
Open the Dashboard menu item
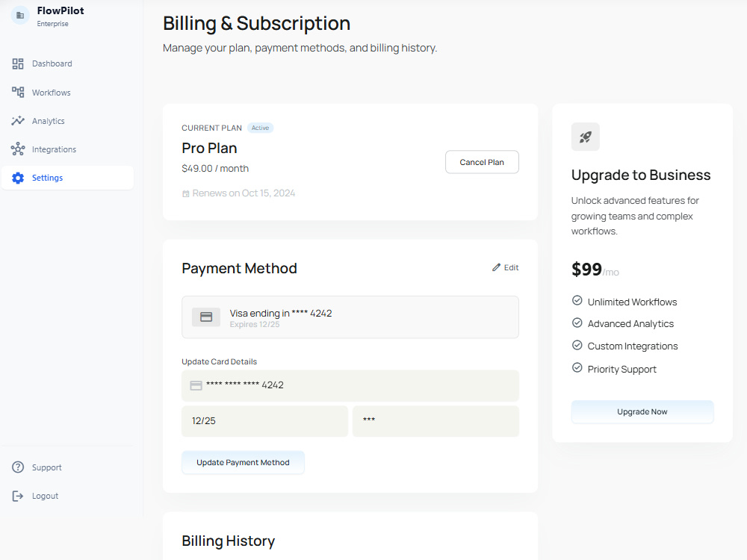point(67,63)
